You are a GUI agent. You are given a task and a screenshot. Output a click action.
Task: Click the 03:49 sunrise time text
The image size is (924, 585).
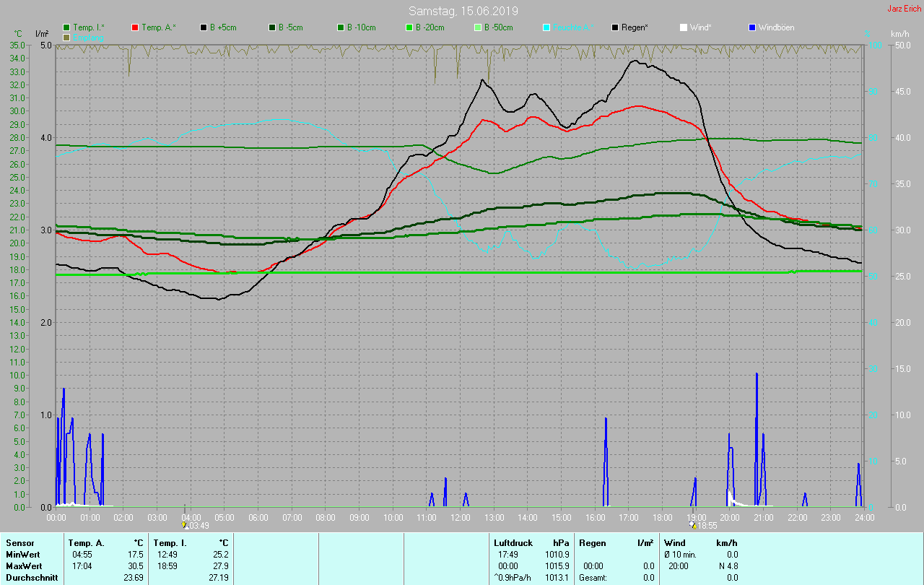pos(199,526)
